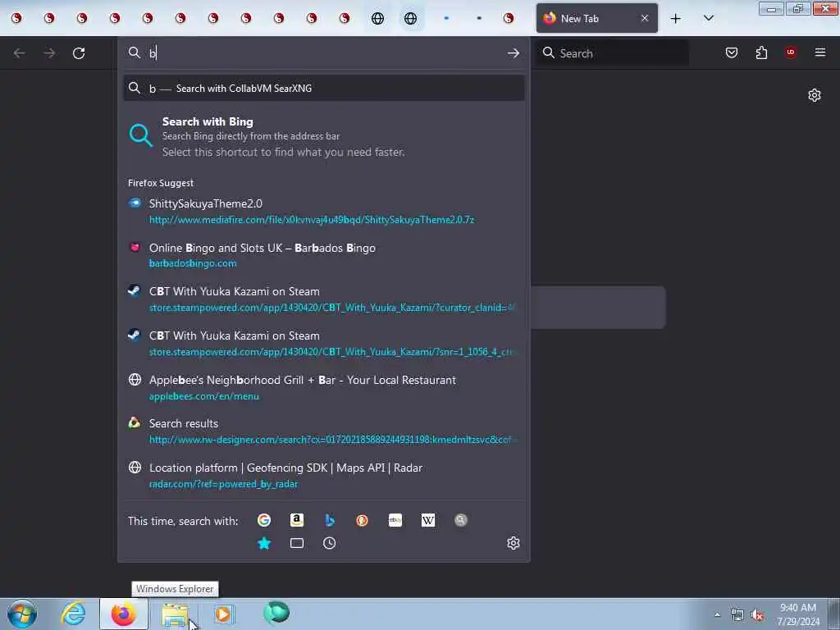Open the rw-designer Search results suggestion
Screen dimensions: 840x630
tap(323, 431)
